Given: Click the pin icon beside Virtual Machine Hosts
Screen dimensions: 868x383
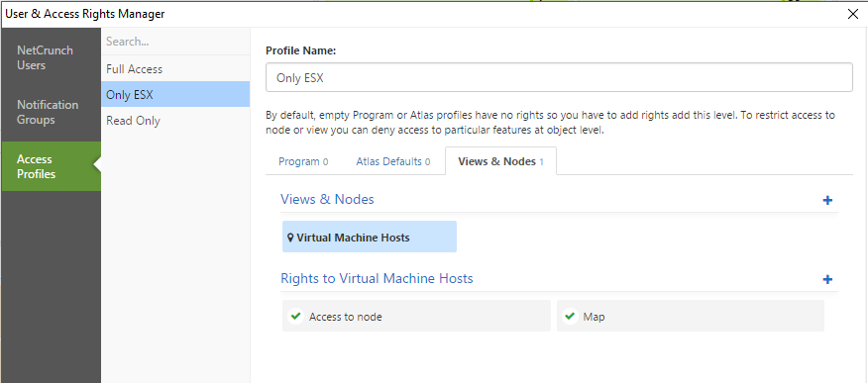Looking at the screenshot, I should 290,238.
